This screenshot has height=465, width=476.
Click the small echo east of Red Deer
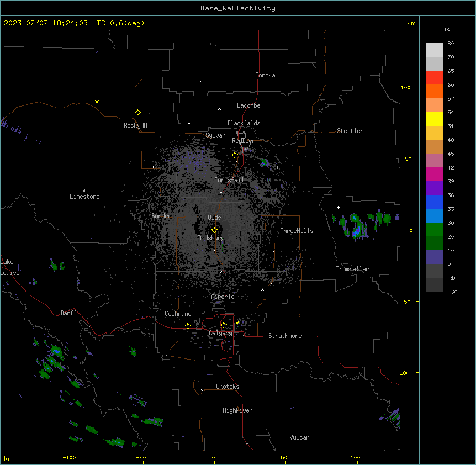tap(263, 163)
